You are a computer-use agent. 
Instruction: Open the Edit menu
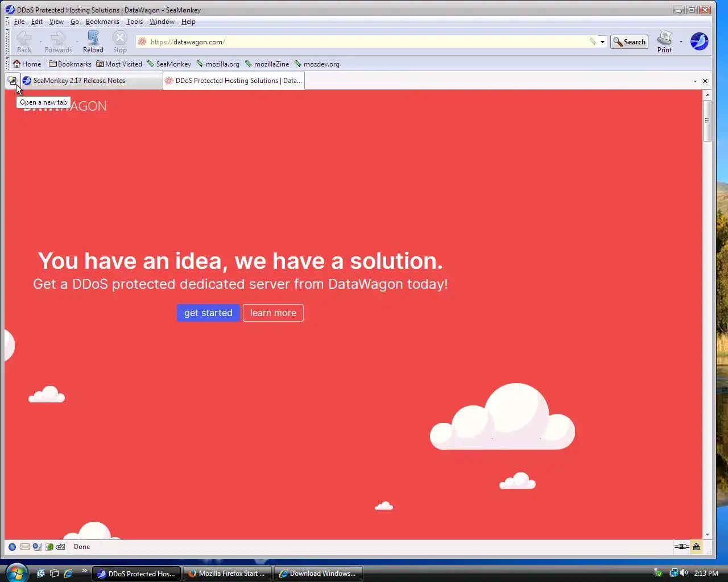pyautogui.click(x=37, y=22)
